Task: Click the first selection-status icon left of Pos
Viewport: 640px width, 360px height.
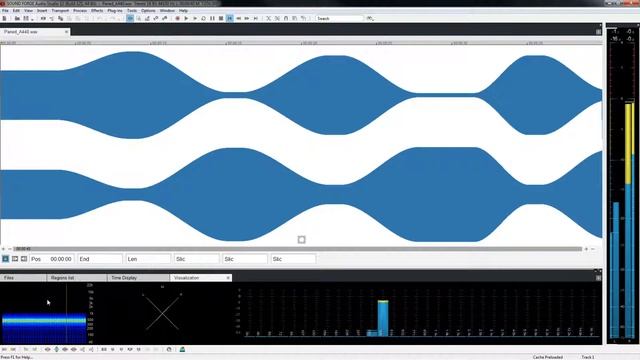Action: [x=5, y=259]
